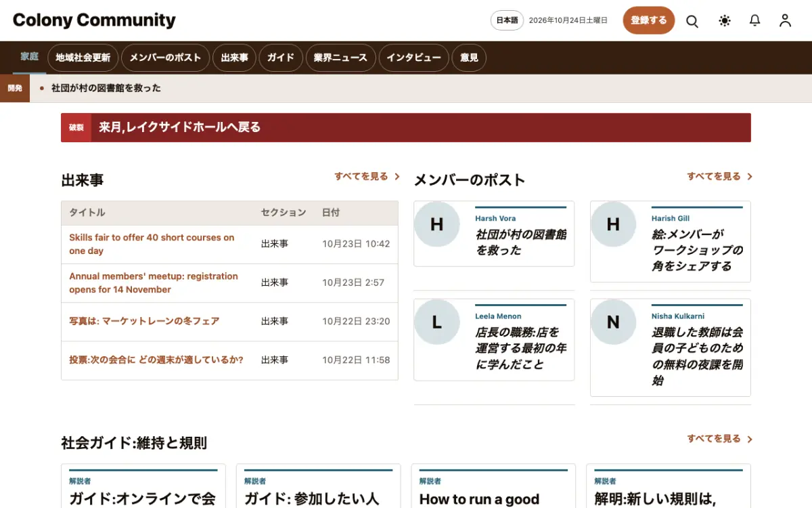Viewport: 812px width, 508px height.
Task: Open the search magnifier icon
Action: pyautogui.click(x=692, y=21)
